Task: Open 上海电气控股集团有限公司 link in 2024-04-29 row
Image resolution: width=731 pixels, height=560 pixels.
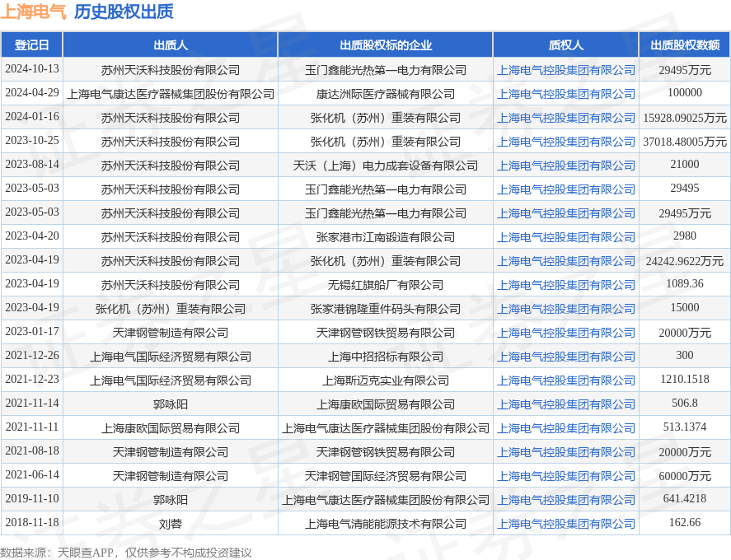Action: [x=566, y=94]
